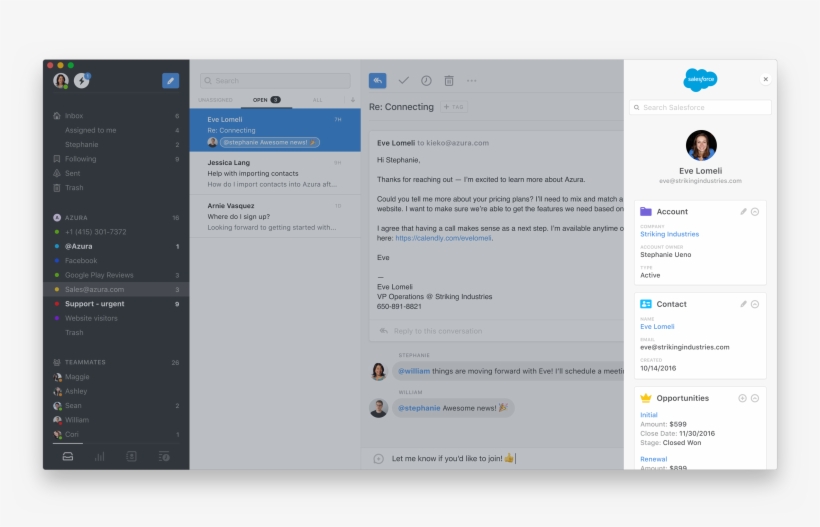Click the Salesforce cloud logo
The width and height of the screenshot is (820, 527).
700,80
